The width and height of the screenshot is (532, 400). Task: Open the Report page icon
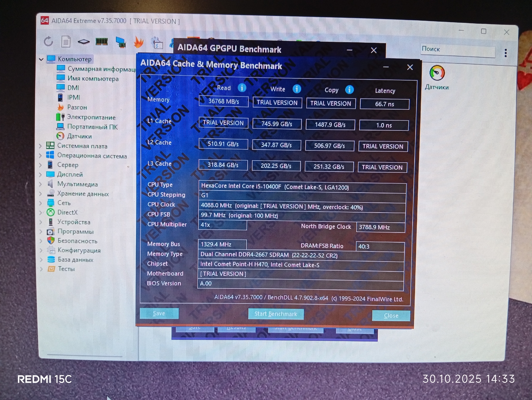click(x=66, y=42)
